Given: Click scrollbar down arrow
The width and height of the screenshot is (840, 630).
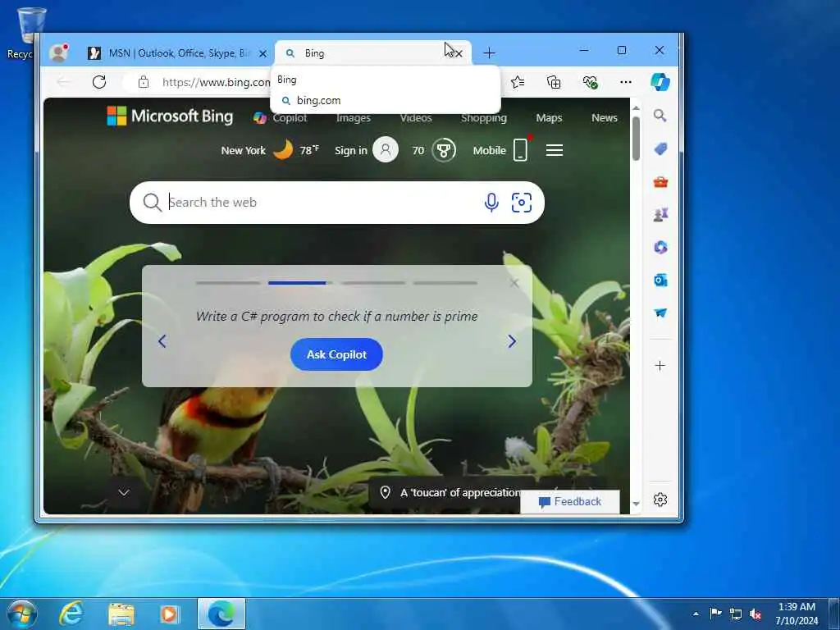Looking at the screenshot, I should point(636,504).
